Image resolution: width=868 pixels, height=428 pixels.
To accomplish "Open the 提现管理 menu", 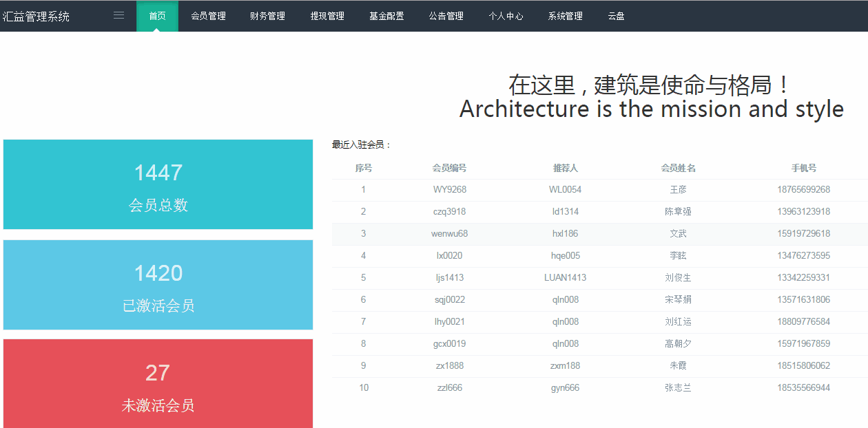I will pos(327,16).
